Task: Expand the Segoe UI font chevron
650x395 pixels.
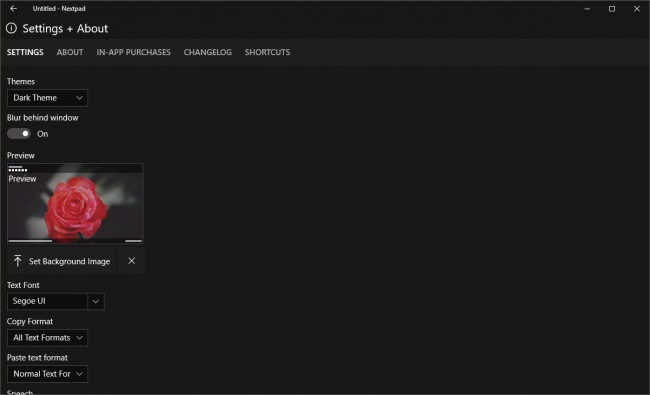Action: pos(96,301)
